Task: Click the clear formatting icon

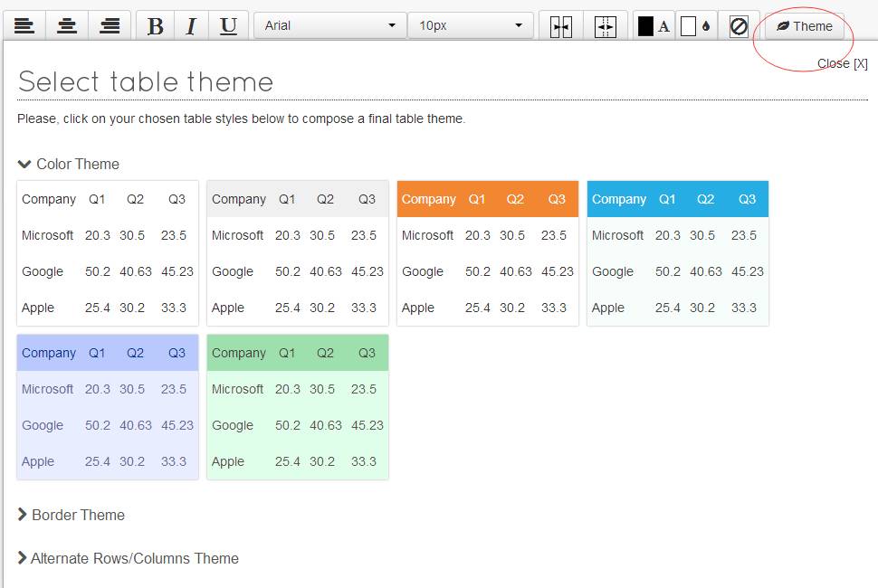Action: pos(739,25)
